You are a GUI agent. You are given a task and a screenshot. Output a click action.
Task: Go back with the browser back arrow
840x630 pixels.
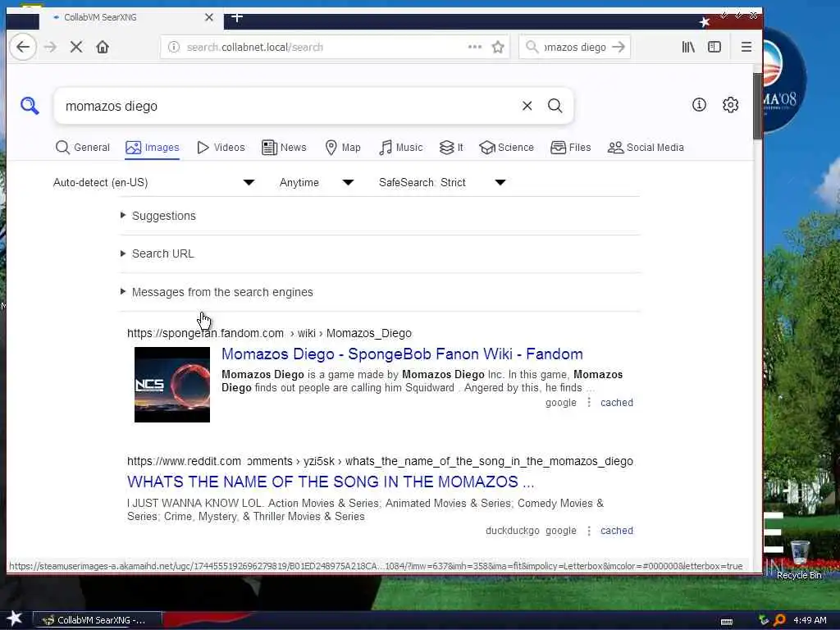(x=23, y=47)
